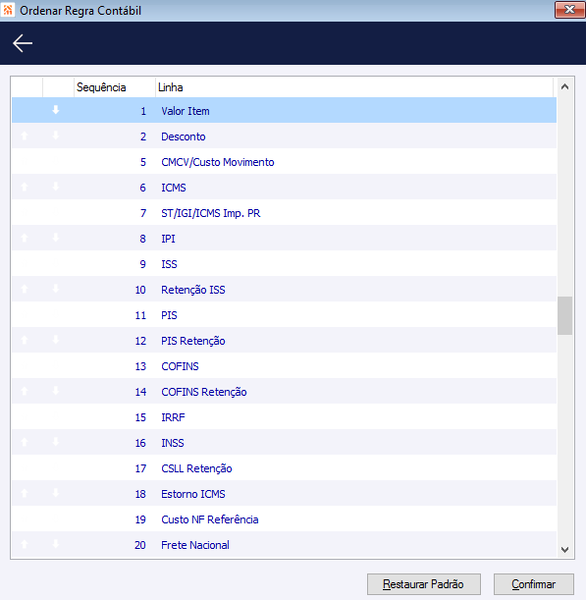Move Estorno ICMS row up

point(24,493)
